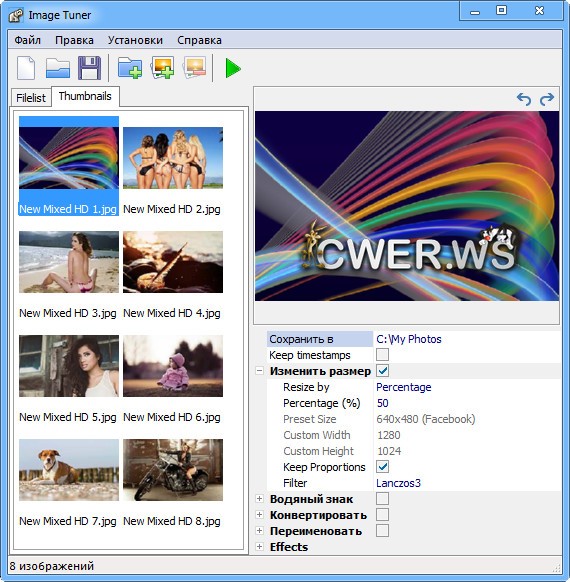Add a folder of images
Screen dimensions: 570x582
click(x=130, y=68)
